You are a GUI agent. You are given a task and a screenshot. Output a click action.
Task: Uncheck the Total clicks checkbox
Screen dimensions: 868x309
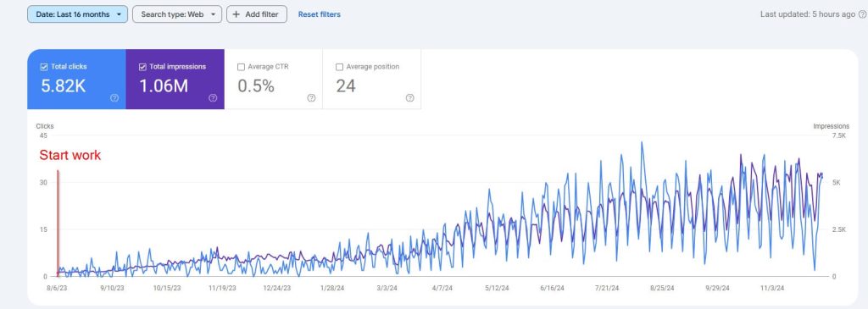44,67
